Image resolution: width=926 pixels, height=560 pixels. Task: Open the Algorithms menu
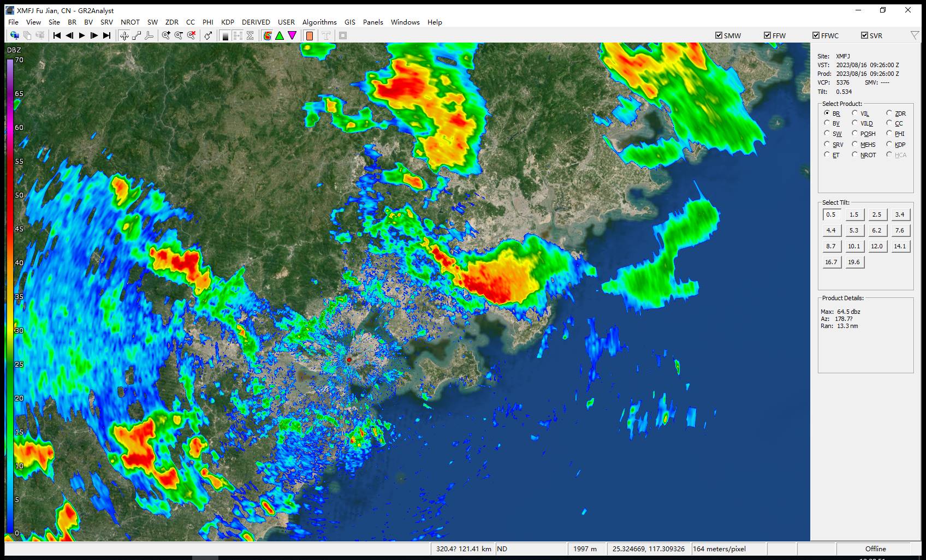pos(319,22)
